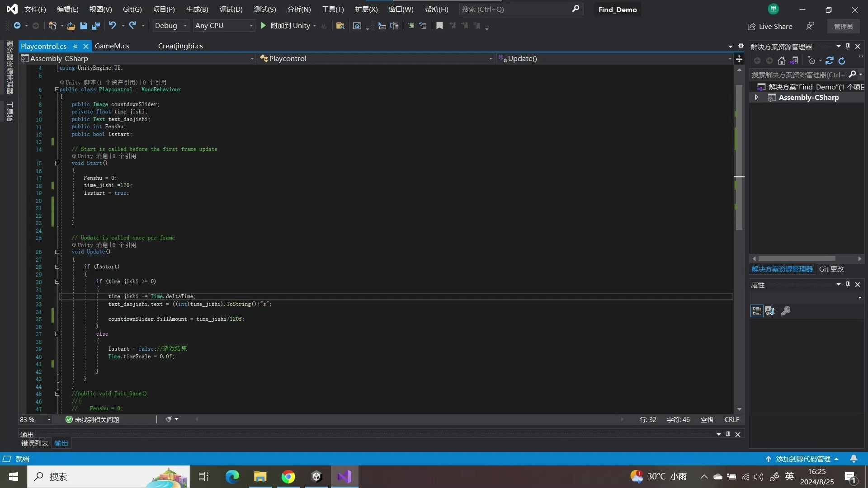Click the Save All toolbar icon
Image resolution: width=868 pixels, height=488 pixels.
(95, 26)
